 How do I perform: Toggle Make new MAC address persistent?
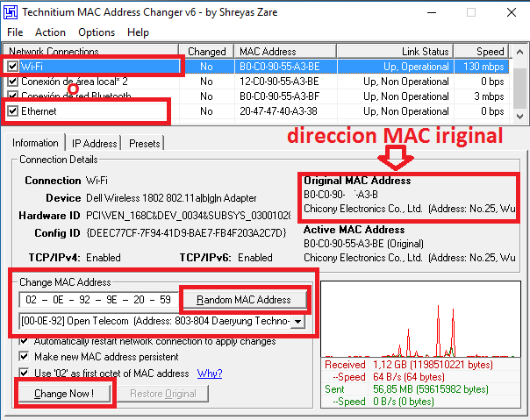(x=24, y=357)
